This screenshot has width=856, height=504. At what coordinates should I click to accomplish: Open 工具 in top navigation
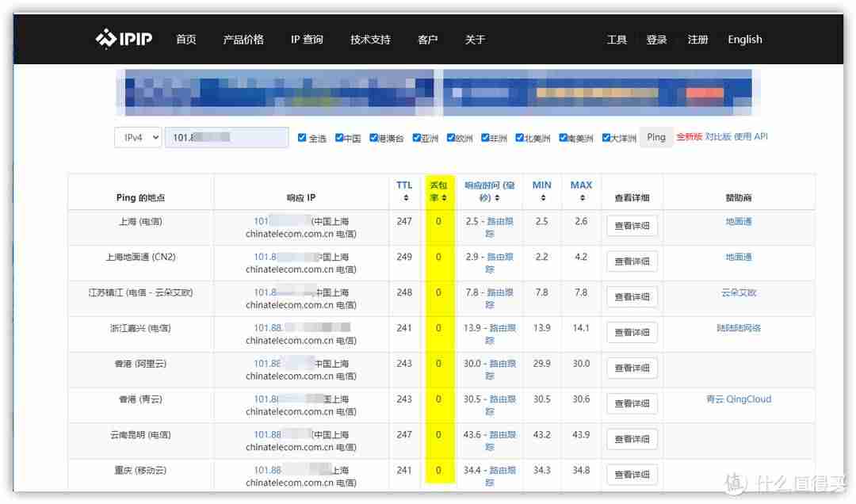(x=617, y=40)
